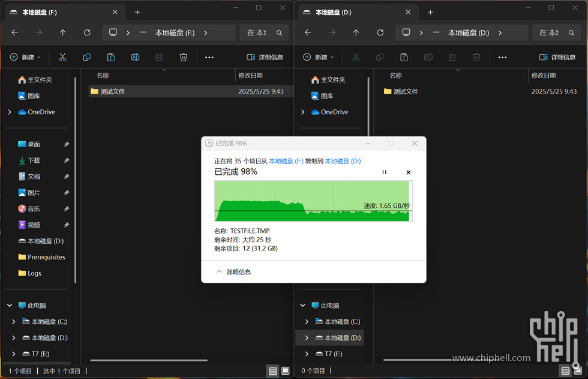Click 本地磁盘 (D:) link in copy dialog
The width and height of the screenshot is (588, 379).
343,161
